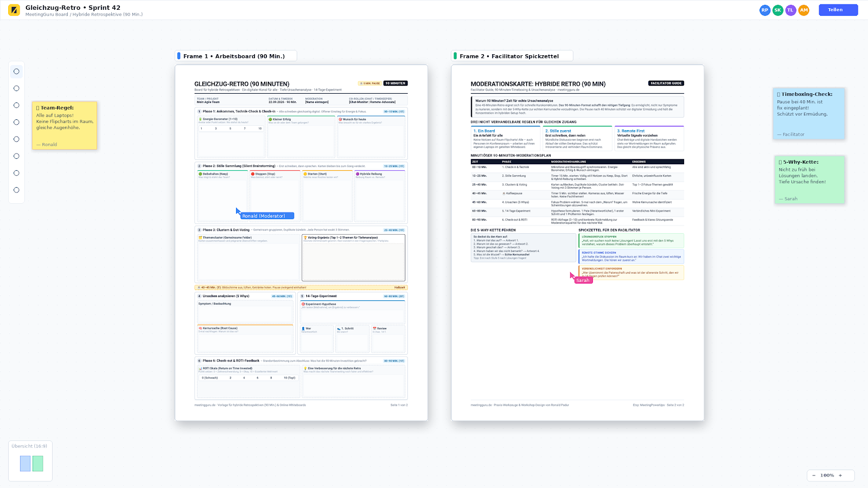868x488 pixels.
Task: Click the board title 'Gleichzug-Retro • Sprint 42'
Action: click(x=73, y=8)
